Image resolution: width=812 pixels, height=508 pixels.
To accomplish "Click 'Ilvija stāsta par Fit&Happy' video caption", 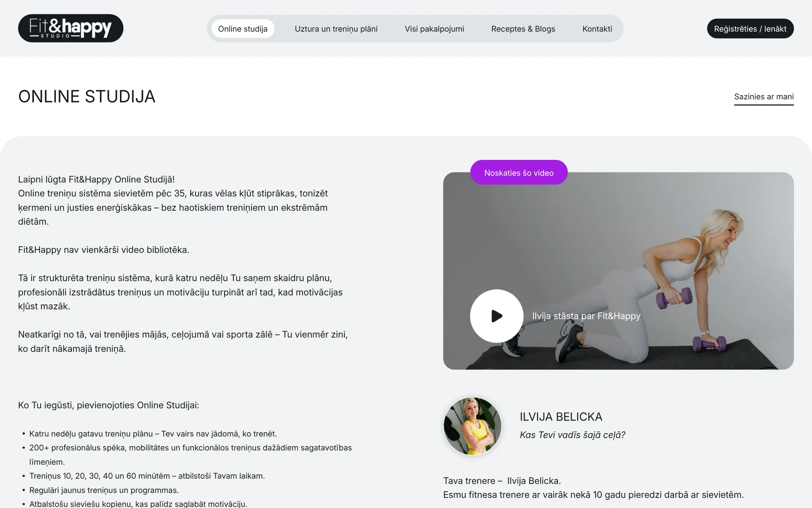I will pos(586,316).
